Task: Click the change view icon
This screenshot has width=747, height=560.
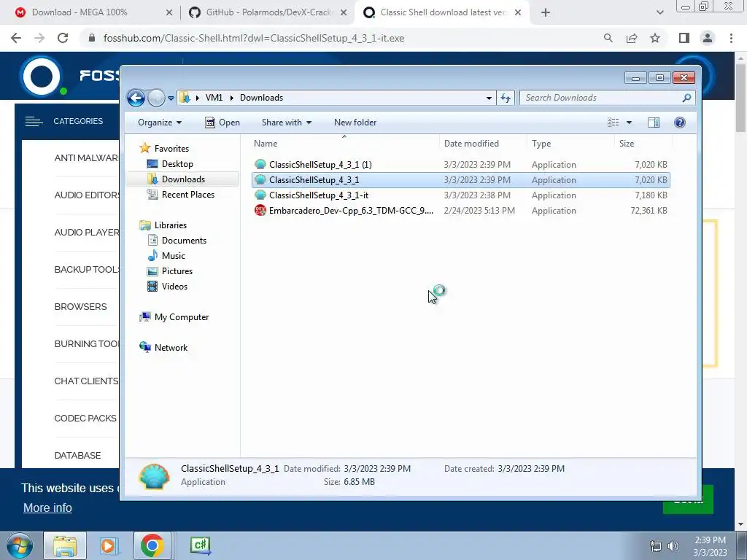Action: coord(613,122)
